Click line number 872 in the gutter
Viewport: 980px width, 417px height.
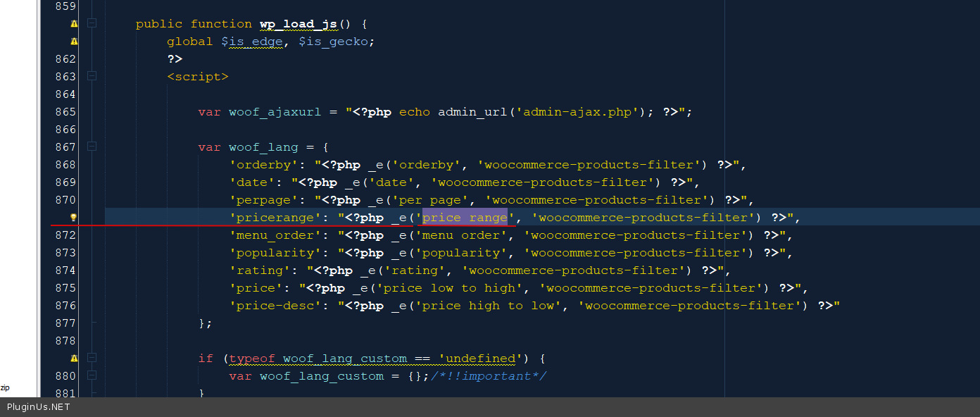click(65, 235)
